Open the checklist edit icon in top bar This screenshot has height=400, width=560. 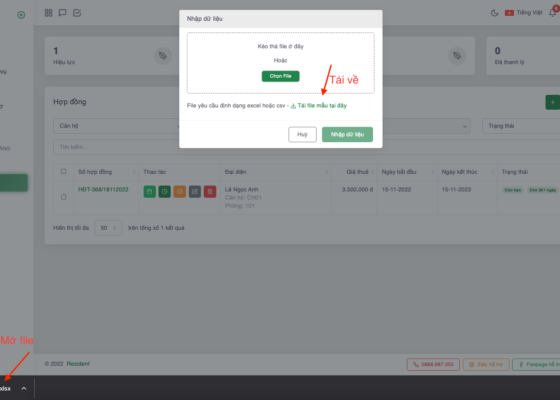pyautogui.click(x=77, y=13)
